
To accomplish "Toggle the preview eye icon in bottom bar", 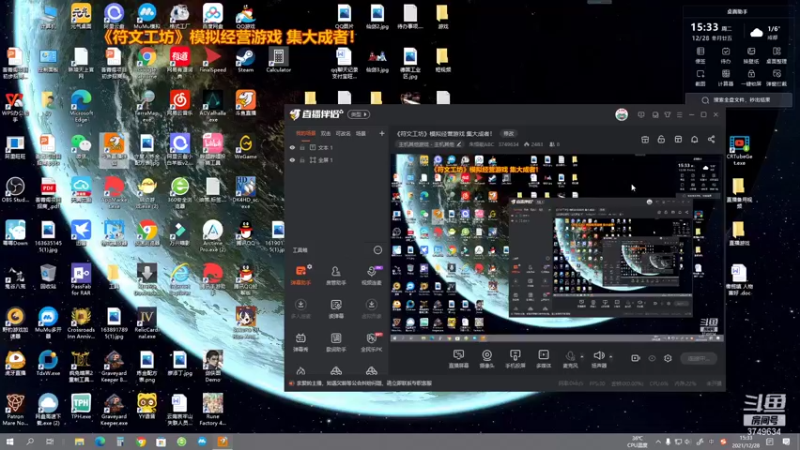I will (652, 358).
